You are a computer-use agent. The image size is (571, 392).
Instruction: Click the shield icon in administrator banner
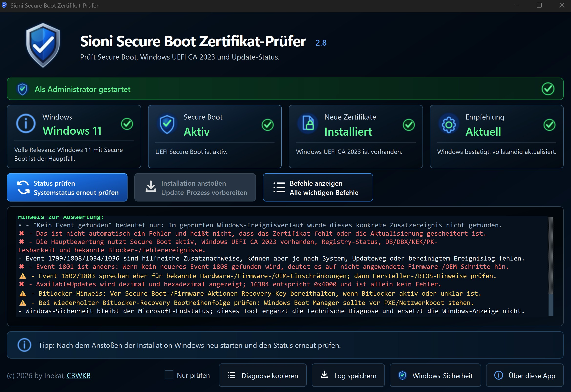23,89
